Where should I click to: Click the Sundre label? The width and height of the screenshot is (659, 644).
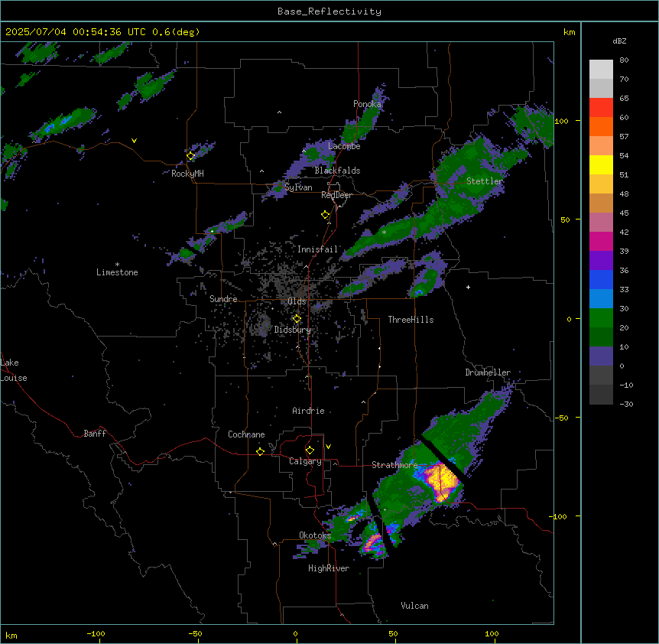pyautogui.click(x=223, y=299)
